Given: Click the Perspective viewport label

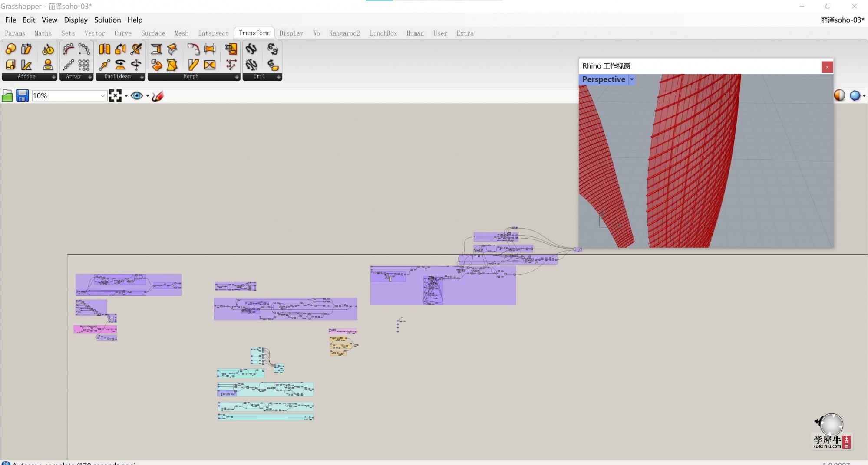Looking at the screenshot, I should pyautogui.click(x=604, y=79).
